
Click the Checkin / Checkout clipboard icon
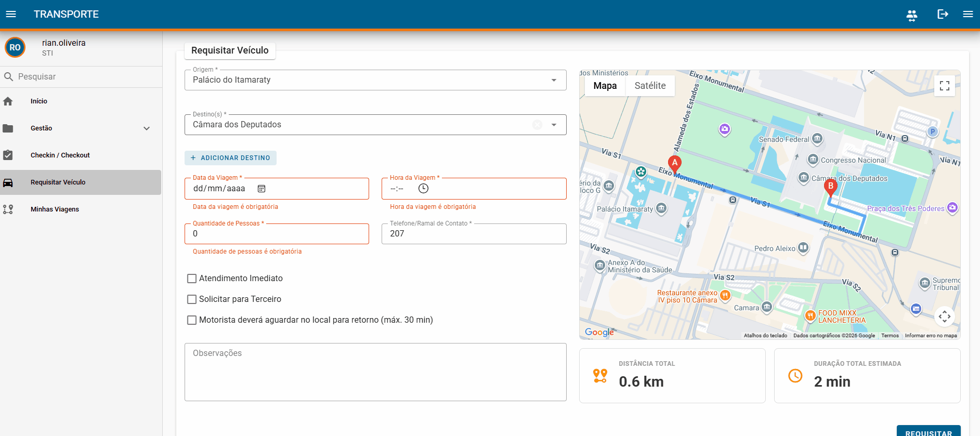click(x=8, y=155)
